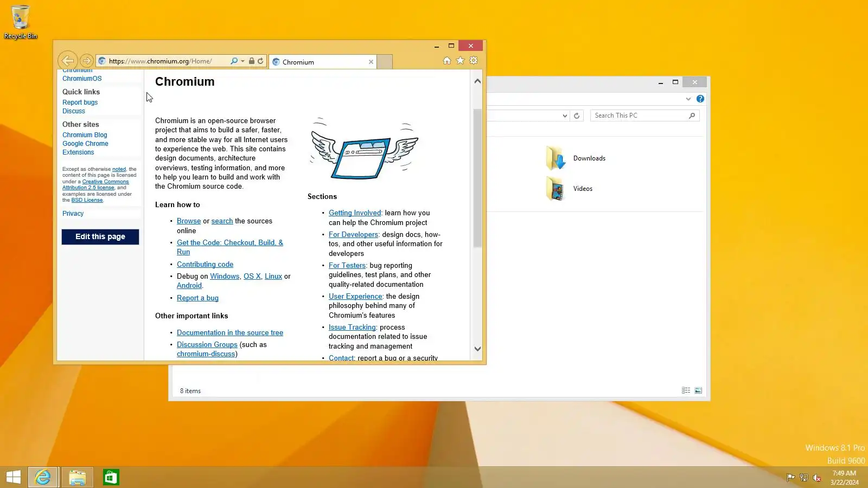The width and height of the screenshot is (868, 488).
Task: Open the Recycle Bin desktop icon
Action: 21,22
